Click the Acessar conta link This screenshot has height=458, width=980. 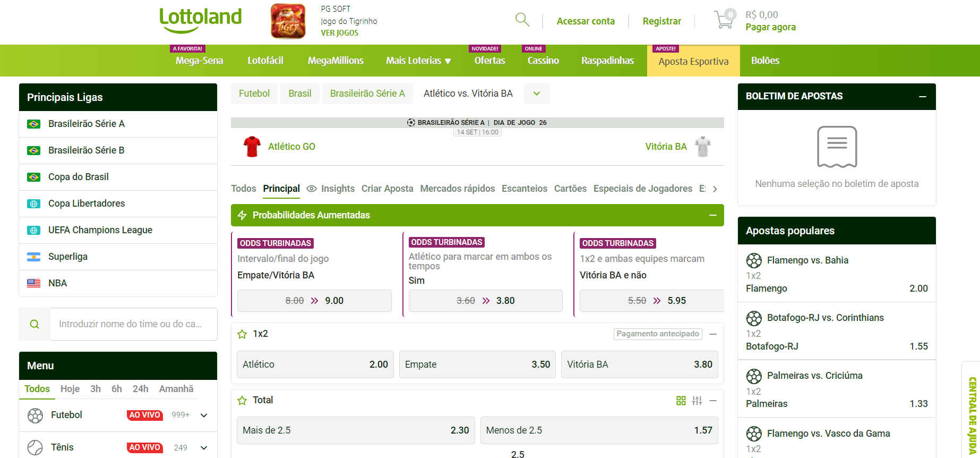(586, 21)
